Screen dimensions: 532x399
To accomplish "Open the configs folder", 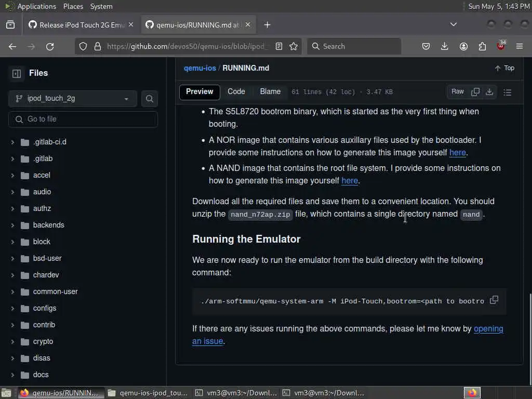I will click(45, 309).
